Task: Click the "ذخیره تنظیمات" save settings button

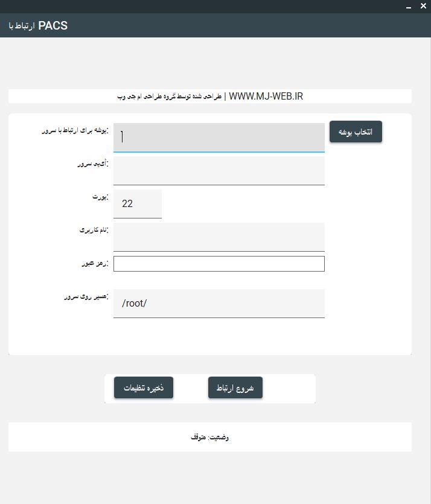Action: (144, 388)
